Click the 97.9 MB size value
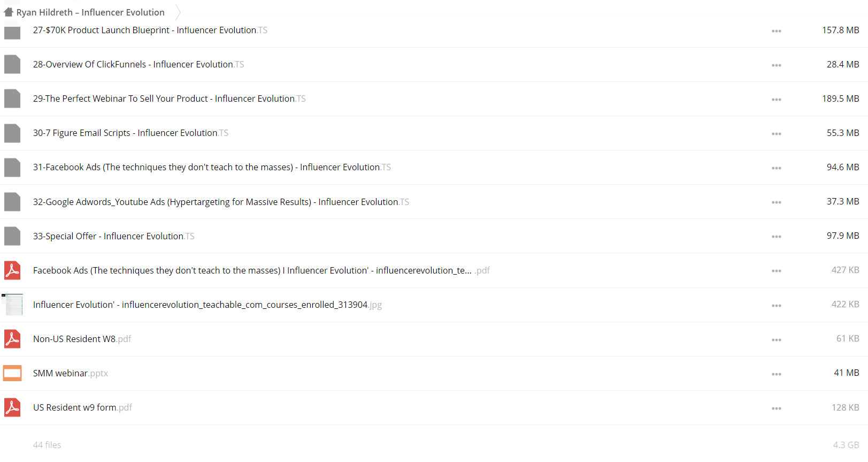The width and height of the screenshot is (868, 462). click(843, 236)
